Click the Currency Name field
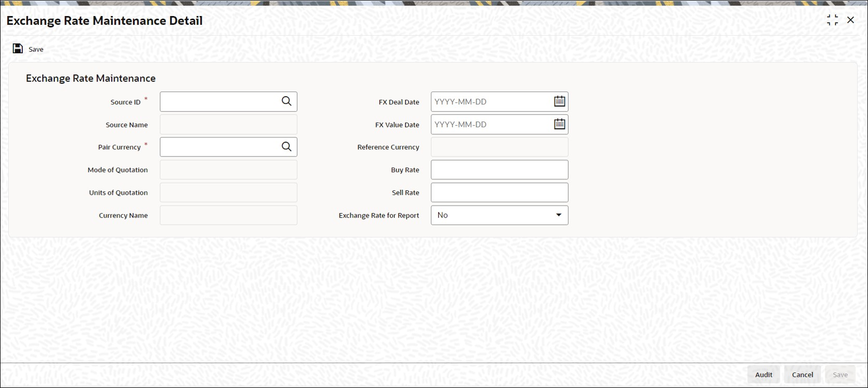Image resolution: width=868 pixels, height=388 pixels. (x=229, y=215)
